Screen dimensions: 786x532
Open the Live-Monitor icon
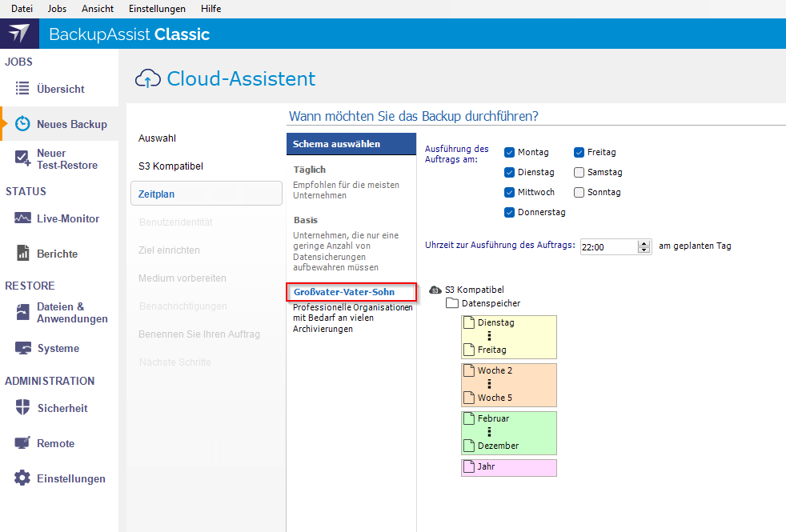point(22,218)
